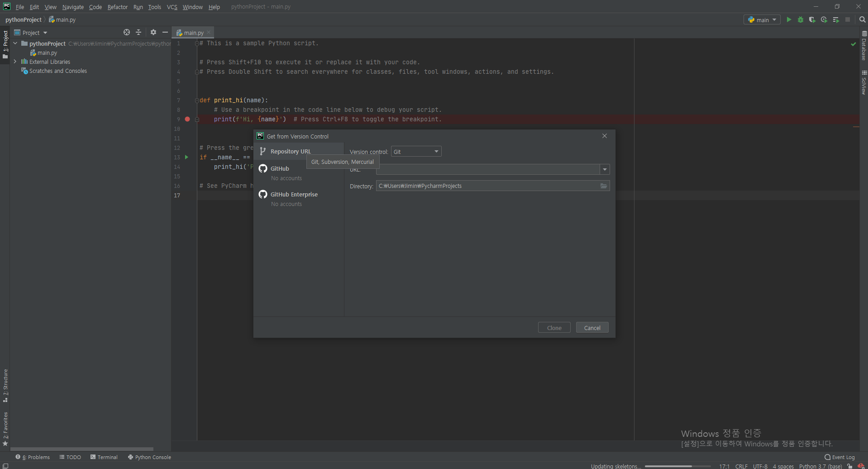
Task: Open the Refactor menu
Action: tap(118, 7)
